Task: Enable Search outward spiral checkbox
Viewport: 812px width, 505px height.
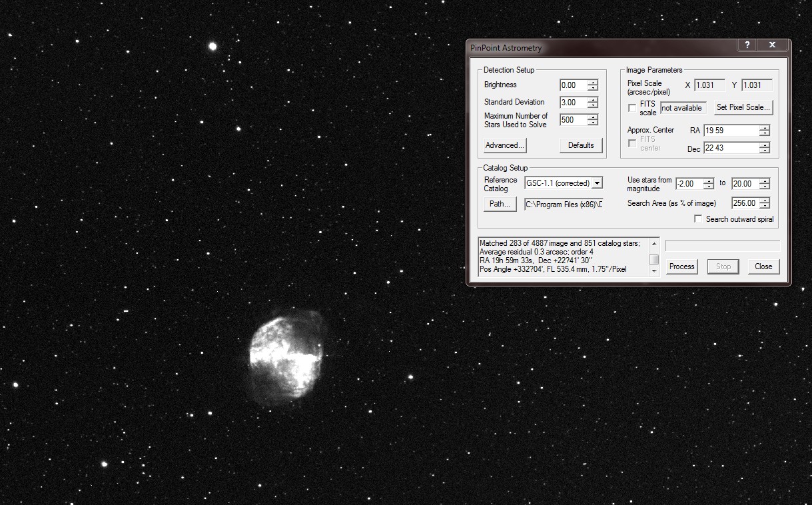Action: (x=698, y=219)
